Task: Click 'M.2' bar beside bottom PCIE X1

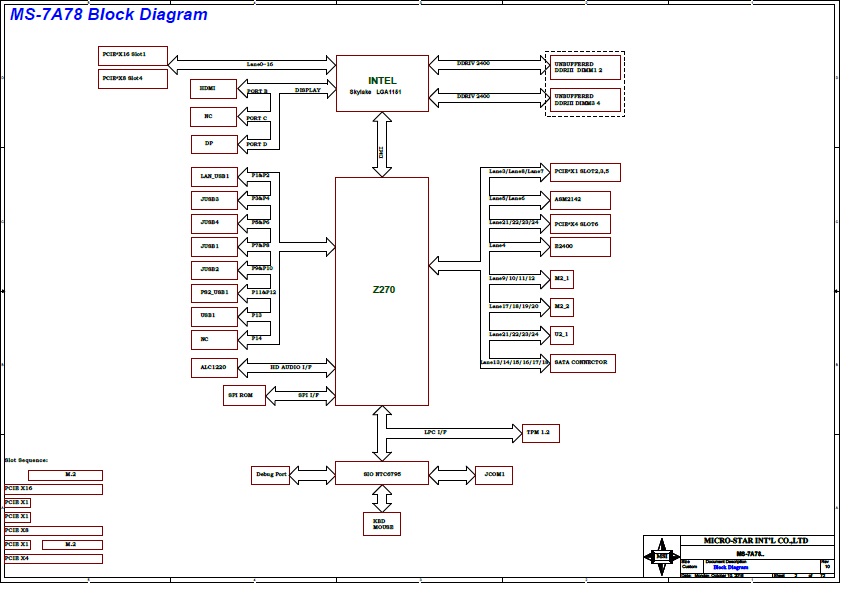Action: pyautogui.click(x=72, y=545)
